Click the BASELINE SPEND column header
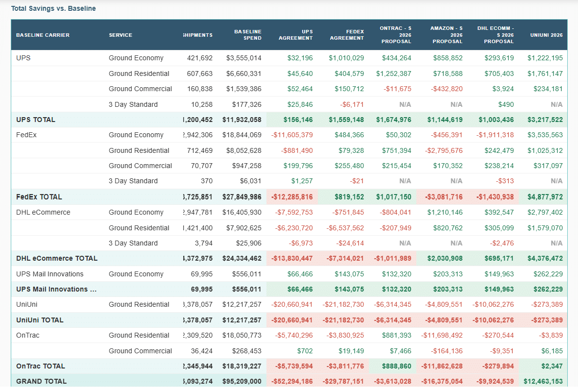Viewport: 578px width, 392px height. tap(248, 35)
